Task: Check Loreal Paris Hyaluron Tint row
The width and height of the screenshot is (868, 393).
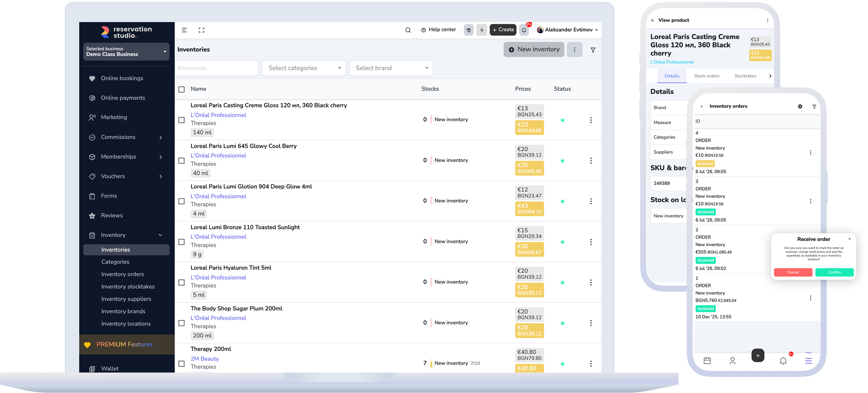Action: [181, 282]
